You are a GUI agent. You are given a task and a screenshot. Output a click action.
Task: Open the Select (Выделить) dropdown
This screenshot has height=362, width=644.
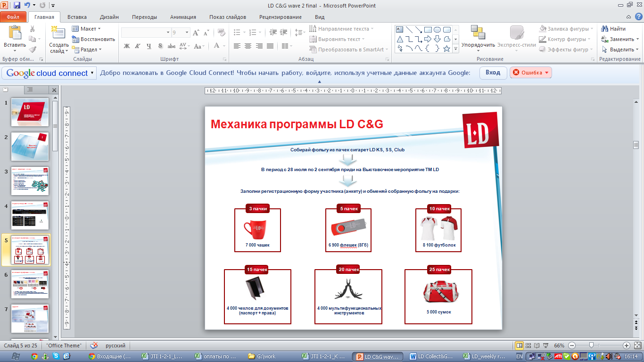[620, 49]
